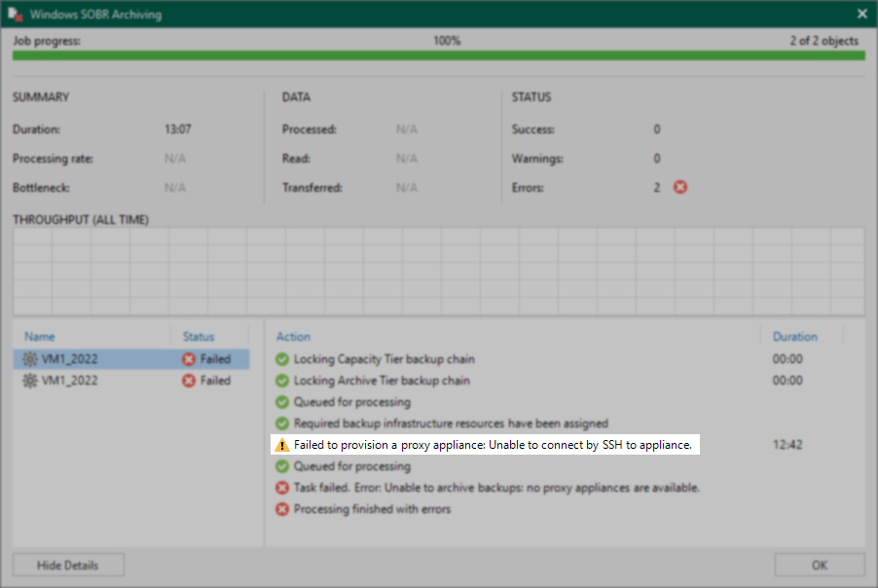Close the Windows SOBR Archiving dialog

coord(861,14)
